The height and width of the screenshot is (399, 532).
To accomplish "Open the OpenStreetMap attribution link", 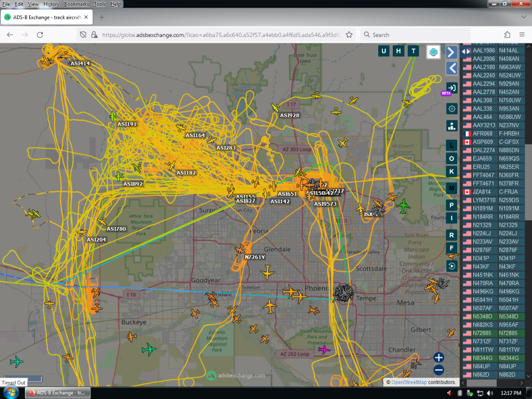I will (x=409, y=382).
